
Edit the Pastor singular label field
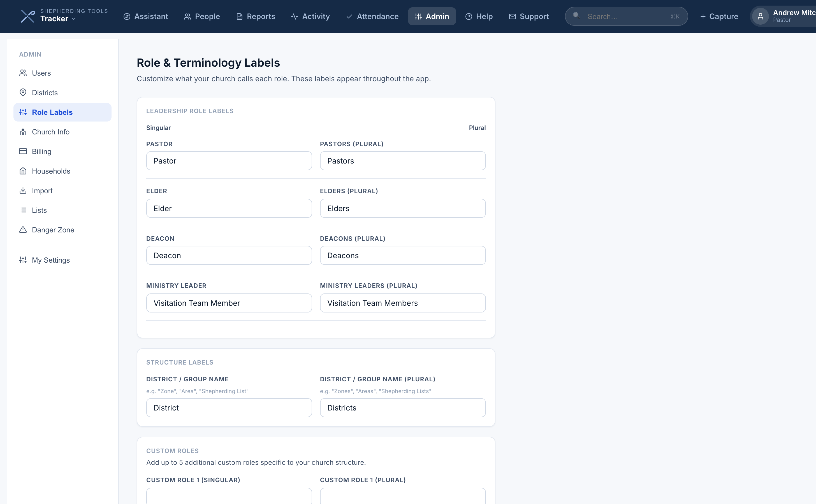coord(229,161)
